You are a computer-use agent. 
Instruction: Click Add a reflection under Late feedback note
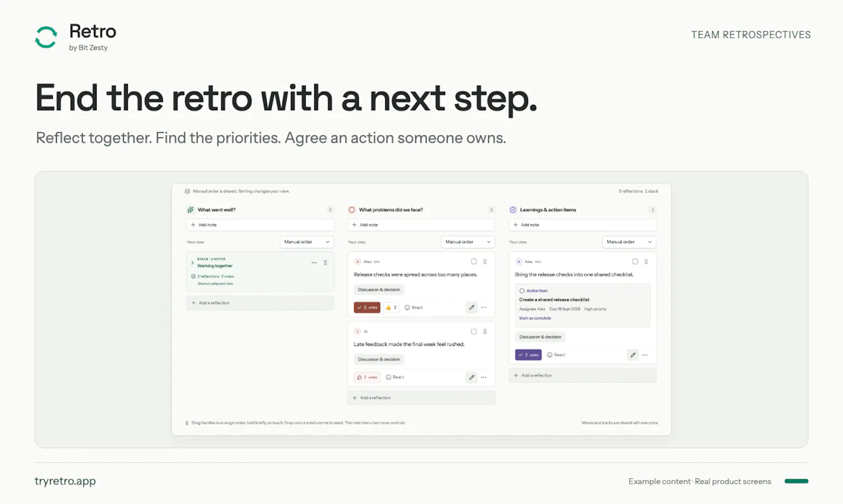point(421,398)
